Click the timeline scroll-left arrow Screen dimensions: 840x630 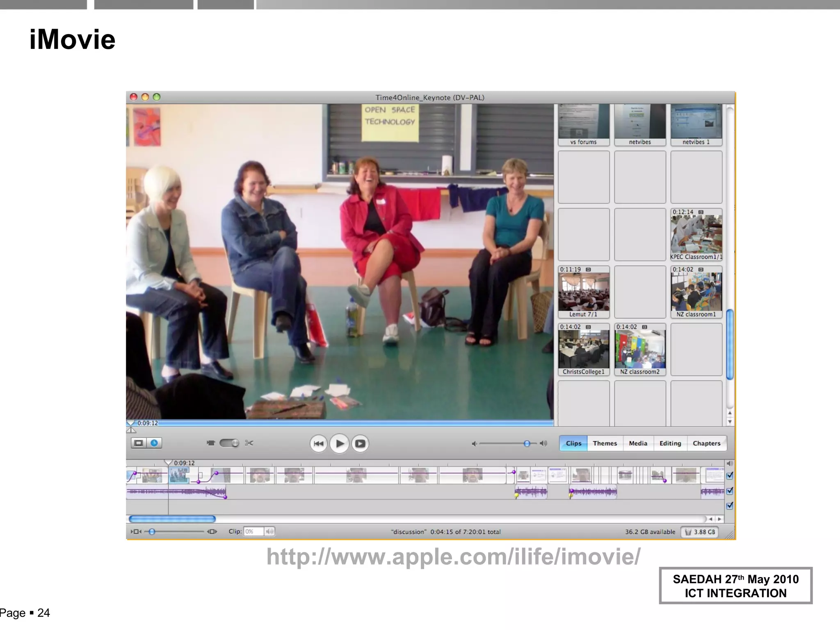click(x=711, y=519)
